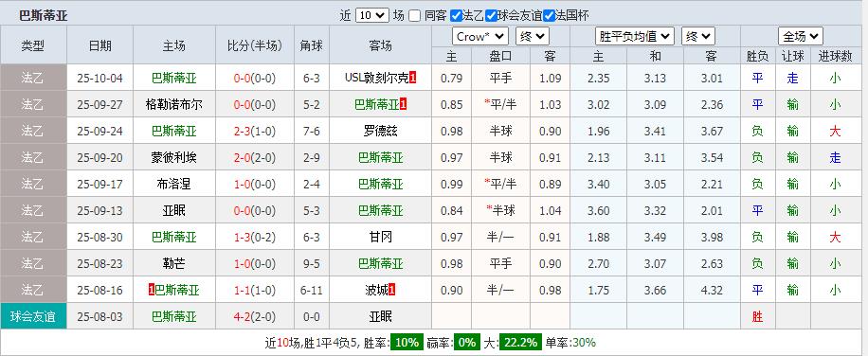Click the 角球 column header
This screenshot has width=868, height=356.
click(x=311, y=45)
